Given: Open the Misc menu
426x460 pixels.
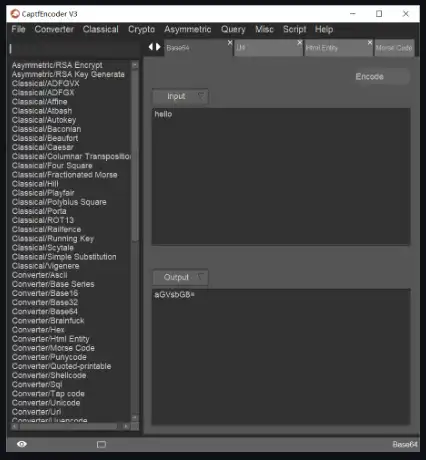Looking at the screenshot, I should point(264,29).
